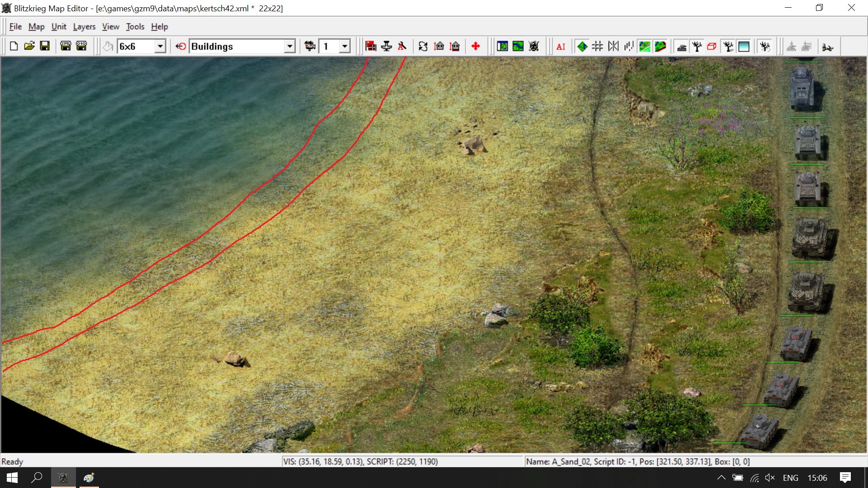Click the camera icon beside number box
This screenshot has height=488, width=868.
[x=310, y=46]
